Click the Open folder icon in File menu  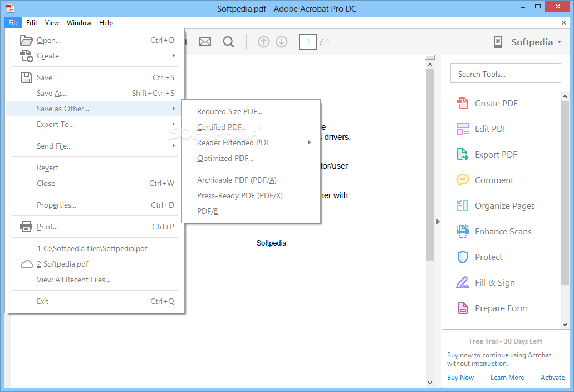(x=26, y=40)
